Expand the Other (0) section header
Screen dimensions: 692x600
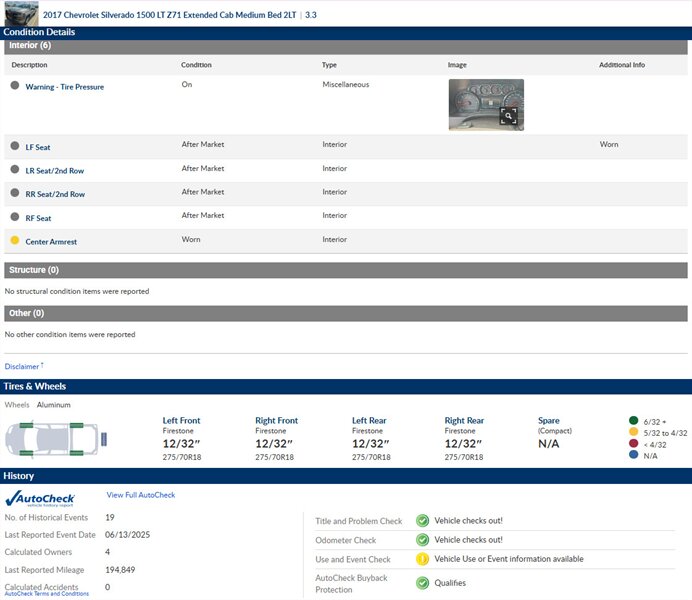[346, 313]
